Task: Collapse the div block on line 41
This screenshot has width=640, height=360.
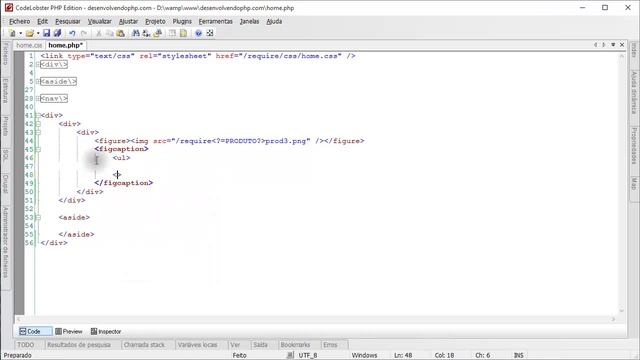Action: (38, 116)
